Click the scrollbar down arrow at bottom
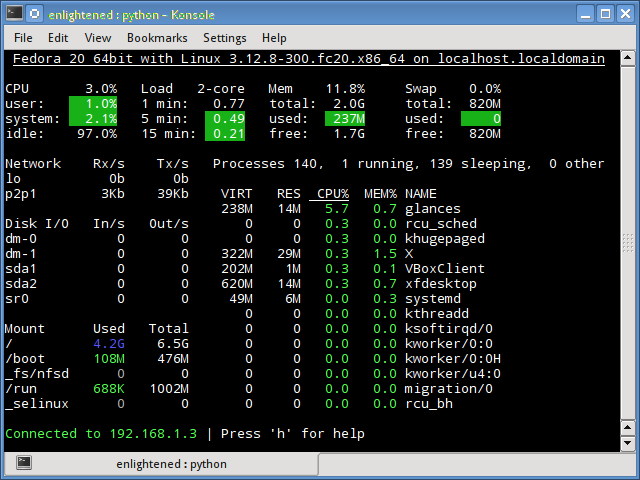Viewport: 640px width, 480px height. (627, 443)
